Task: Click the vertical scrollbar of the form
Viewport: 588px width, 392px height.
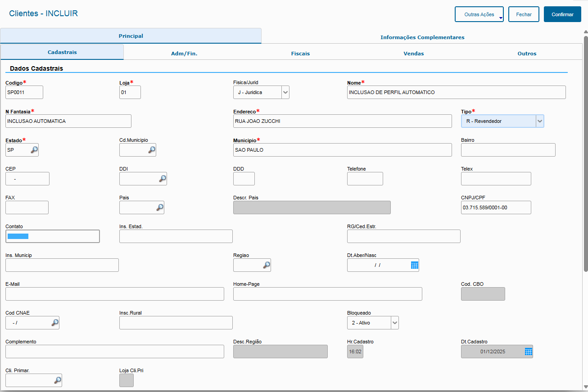Action: pyautogui.click(x=586, y=153)
